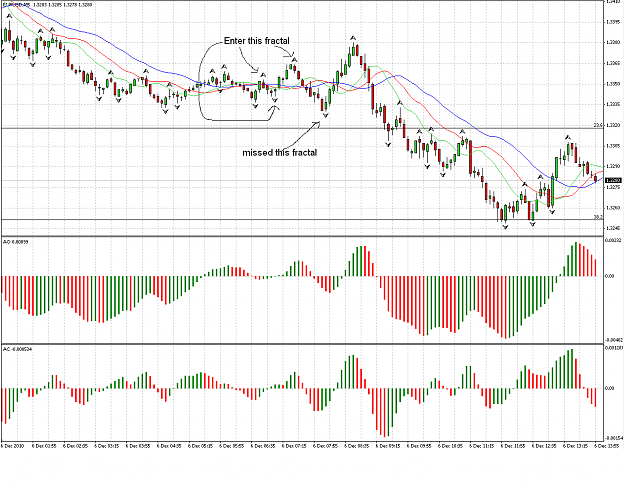625x487 pixels.
Task: Click the '6 Dec 12:35' time label
Action: click(x=544, y=446)
